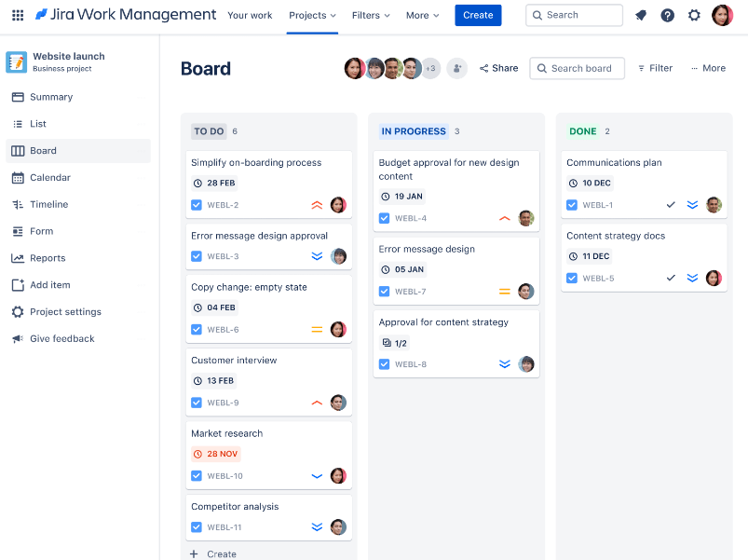Open the settings gear icon in header
The image size is (748, 560).
tap(694, 15)
